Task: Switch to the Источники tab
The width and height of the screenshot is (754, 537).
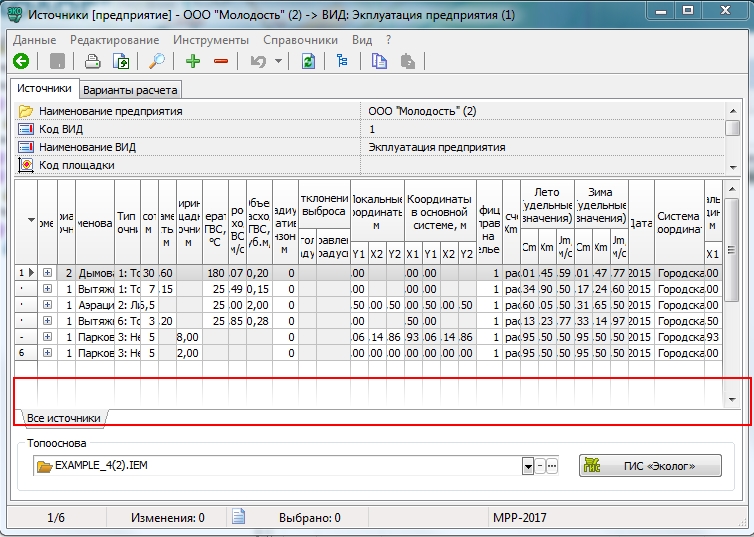Action: point(44,88)
